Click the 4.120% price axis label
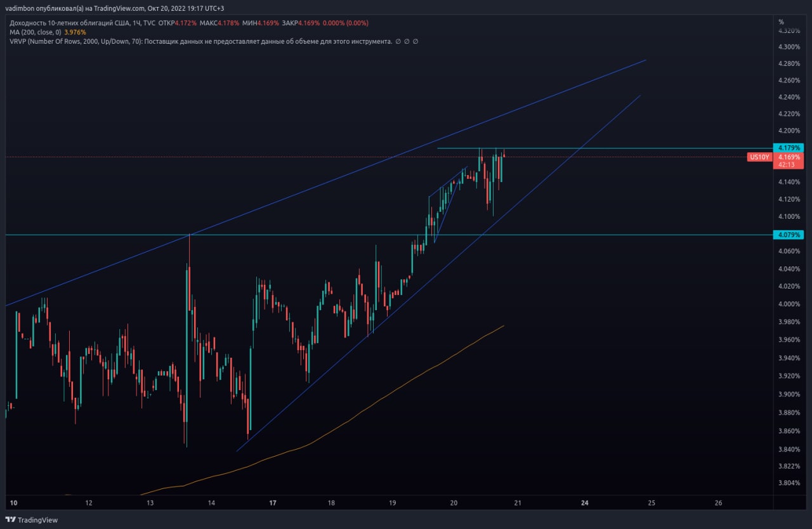Image resolution: width=812 pixels, height=529 pixels. pos(789,199)
